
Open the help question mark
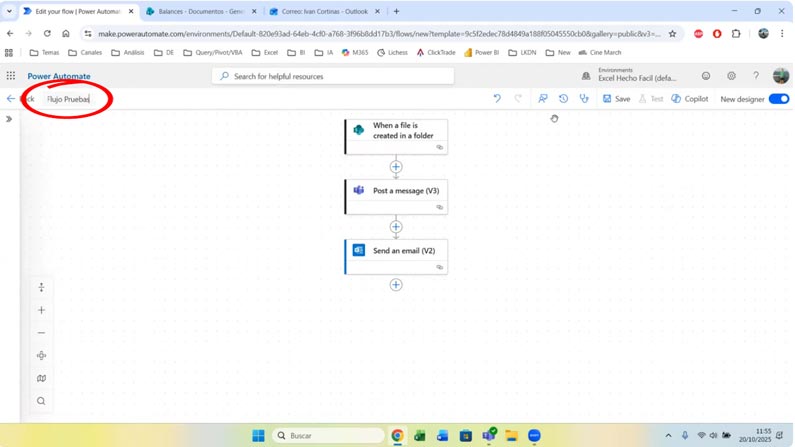(756, 76)
